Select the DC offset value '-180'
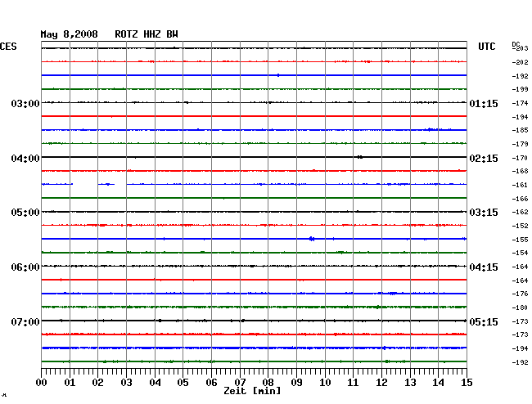The image size is (532, 404). pyautogui.click(x=520, y=307)
